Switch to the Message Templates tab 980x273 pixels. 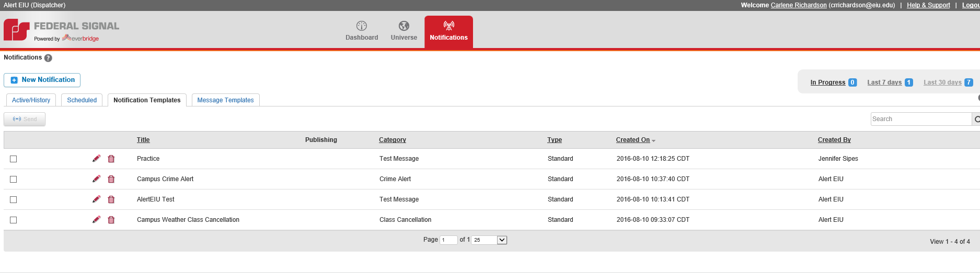tap(225, 100)
